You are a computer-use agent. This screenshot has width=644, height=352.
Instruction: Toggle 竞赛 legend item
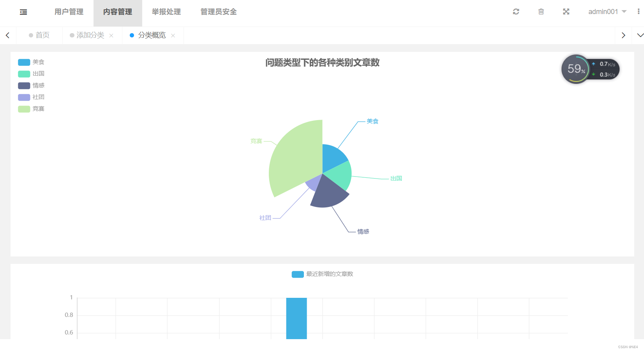click(x=31, y=109)
